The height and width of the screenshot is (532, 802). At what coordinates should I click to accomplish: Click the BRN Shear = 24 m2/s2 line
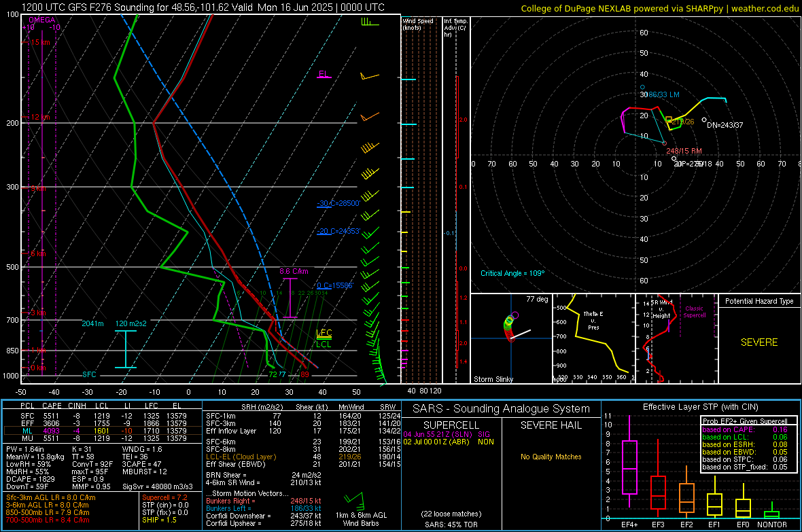coord(264,475)
